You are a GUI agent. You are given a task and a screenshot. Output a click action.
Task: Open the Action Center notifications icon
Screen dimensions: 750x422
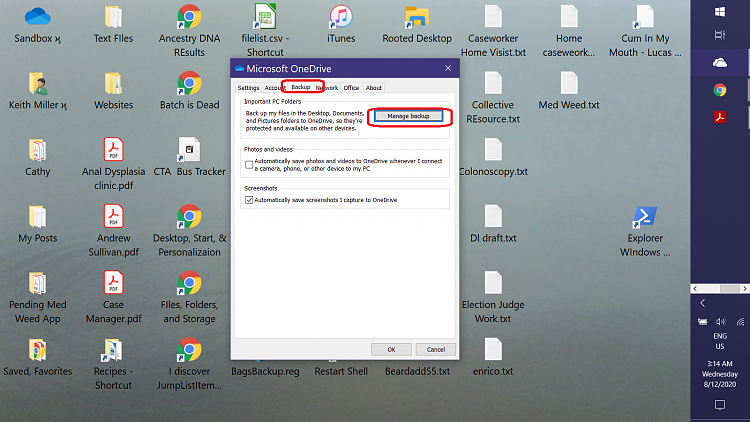pos(719,405)
